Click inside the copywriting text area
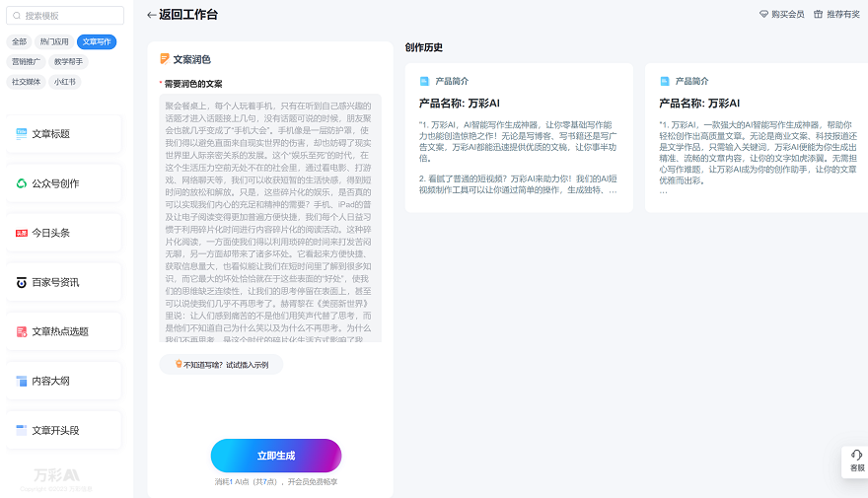Viewport: 868px width, 498px height. (270, 218)
